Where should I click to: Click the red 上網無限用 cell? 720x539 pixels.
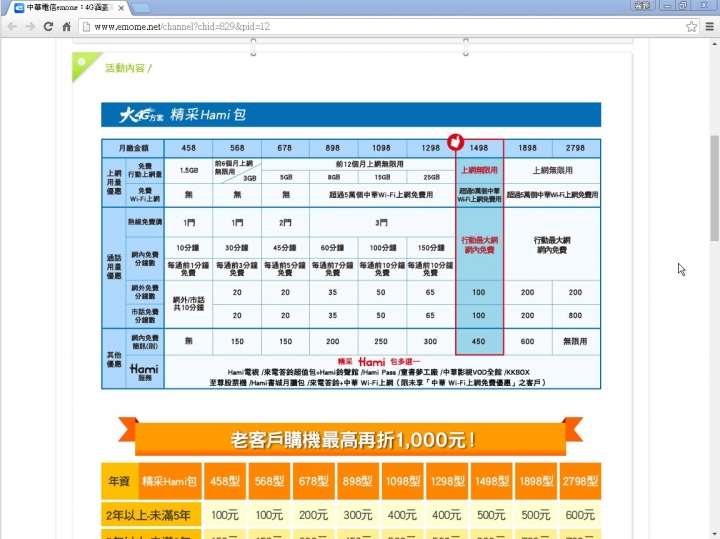(479, 170)
